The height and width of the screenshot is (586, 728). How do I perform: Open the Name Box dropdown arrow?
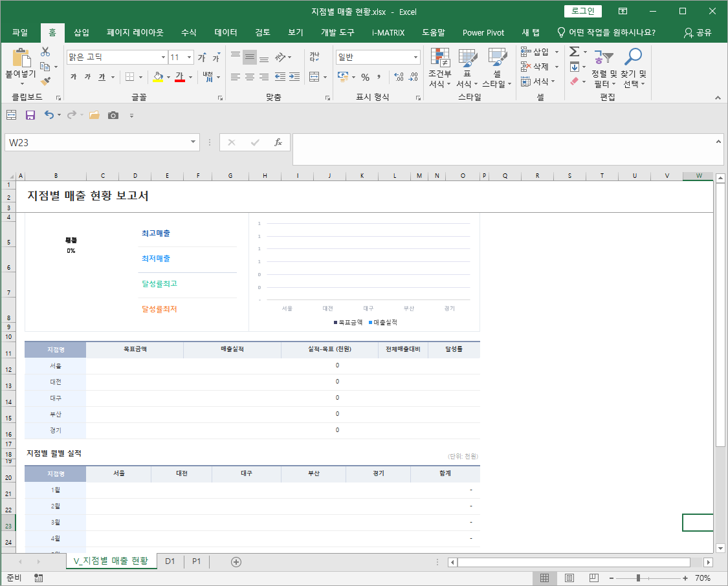(x=193, y=142)
